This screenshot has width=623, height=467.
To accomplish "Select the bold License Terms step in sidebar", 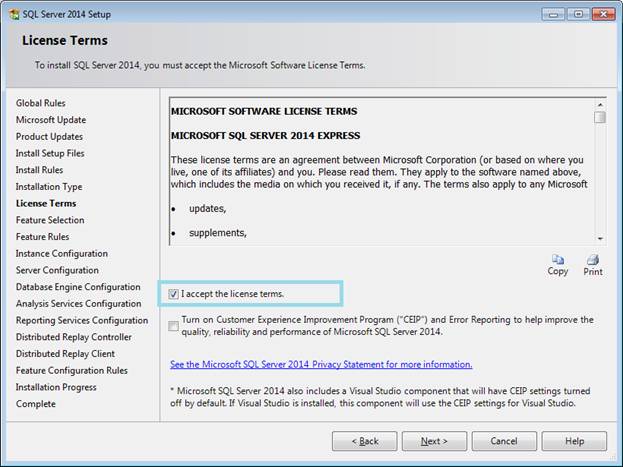I will click(46, 203).
